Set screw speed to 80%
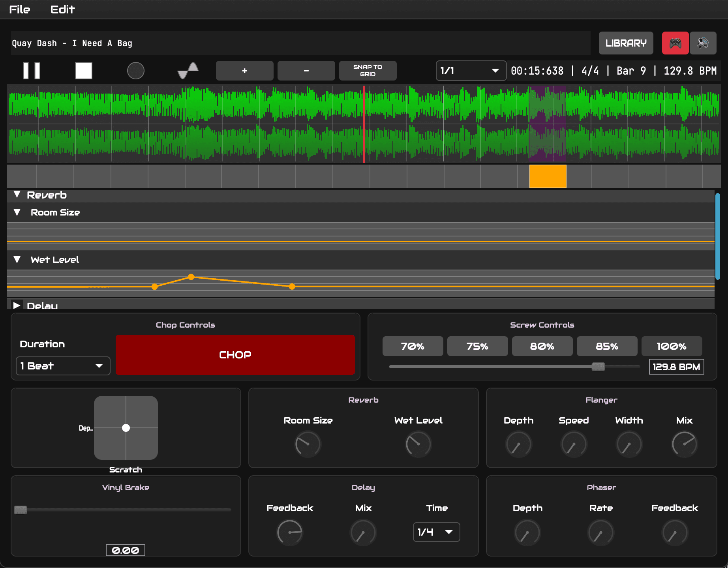This screenshot has height=568, width=728. (542, 346)
